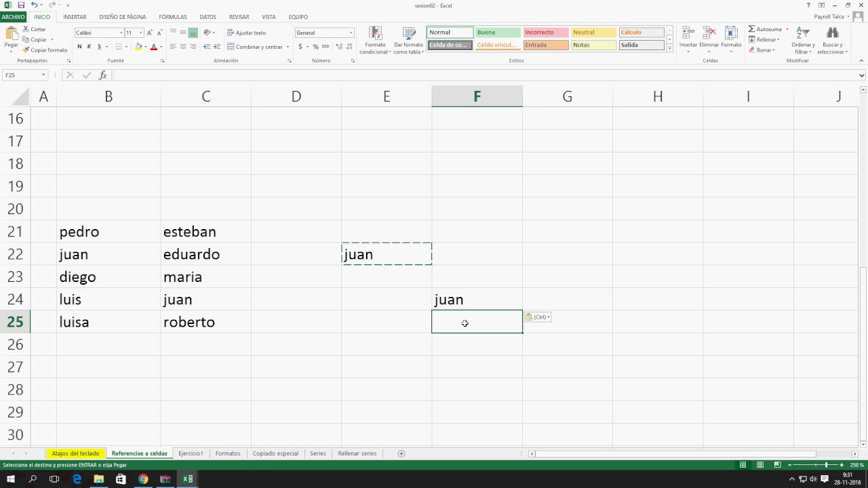Toggle Ajustar texto wrap text

pos(246,33)
